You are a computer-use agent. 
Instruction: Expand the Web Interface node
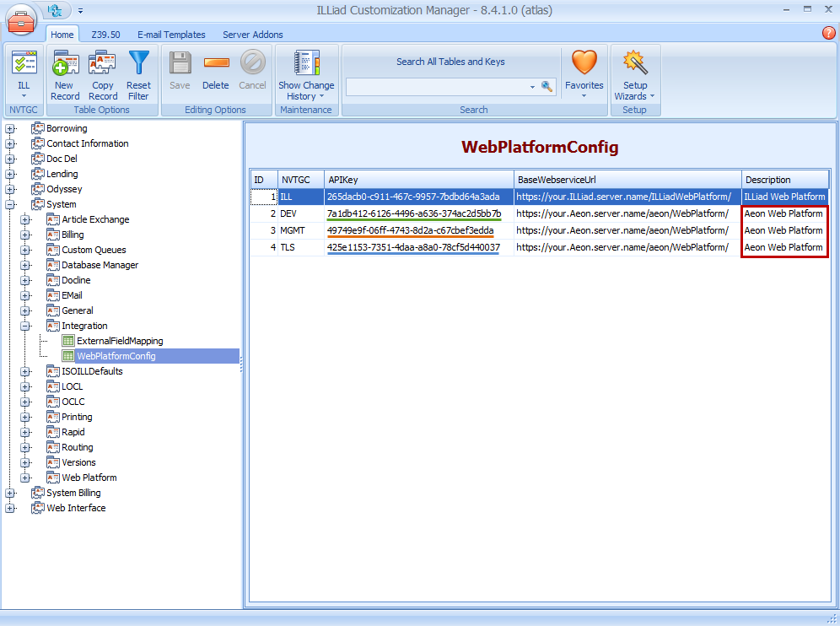click(x=10, y=508)
